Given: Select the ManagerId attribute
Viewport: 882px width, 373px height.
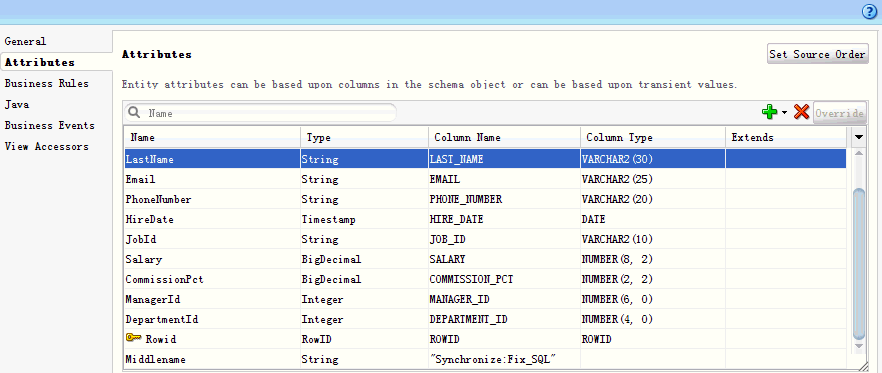Looking at the screenshot, I should click(153, 299).
